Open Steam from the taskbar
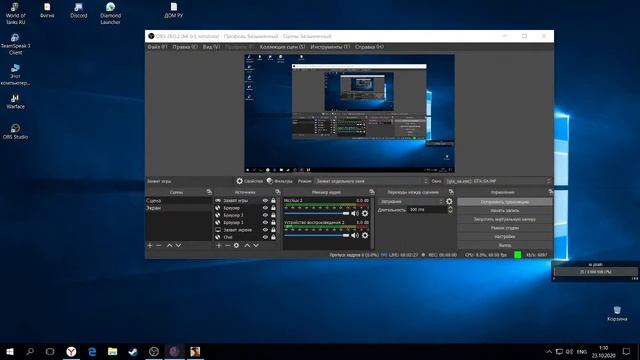The height and width of the screenshot is (360, 640). tap(133, 351)
